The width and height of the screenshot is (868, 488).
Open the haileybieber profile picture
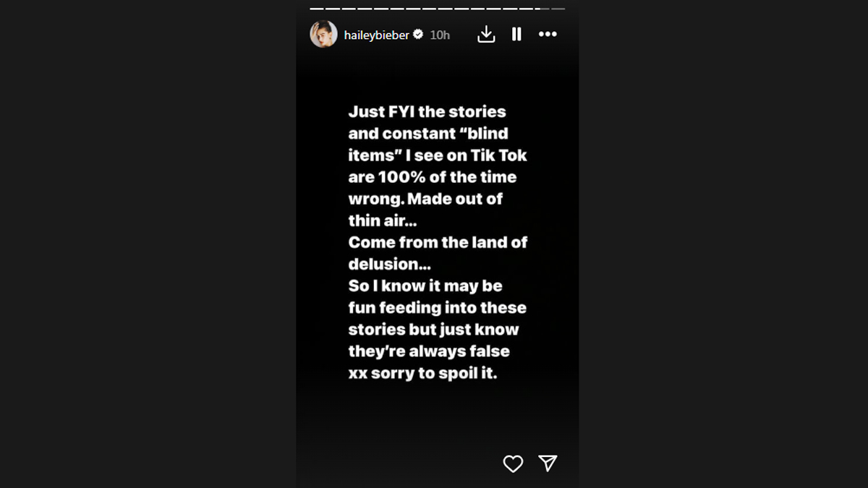coord(323,34)
